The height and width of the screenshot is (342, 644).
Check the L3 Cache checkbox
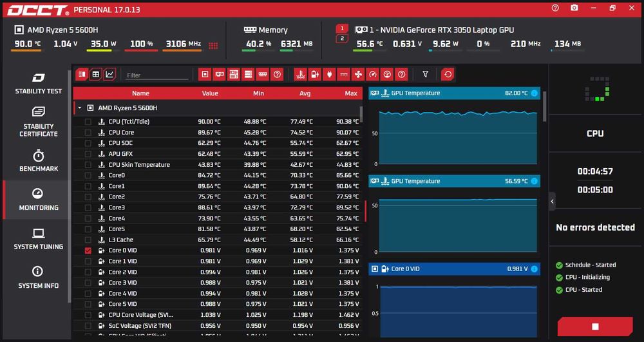click(88, 240)
